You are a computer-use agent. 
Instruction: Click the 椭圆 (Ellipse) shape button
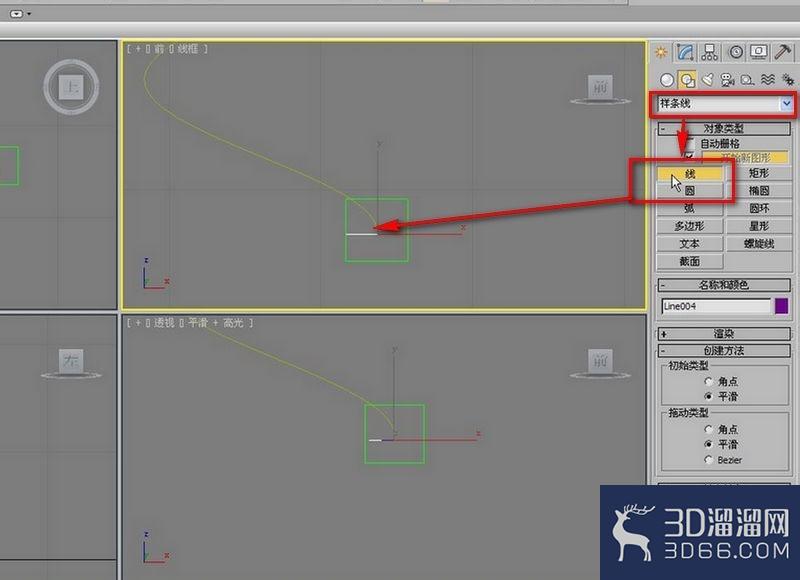coord(759,191)
